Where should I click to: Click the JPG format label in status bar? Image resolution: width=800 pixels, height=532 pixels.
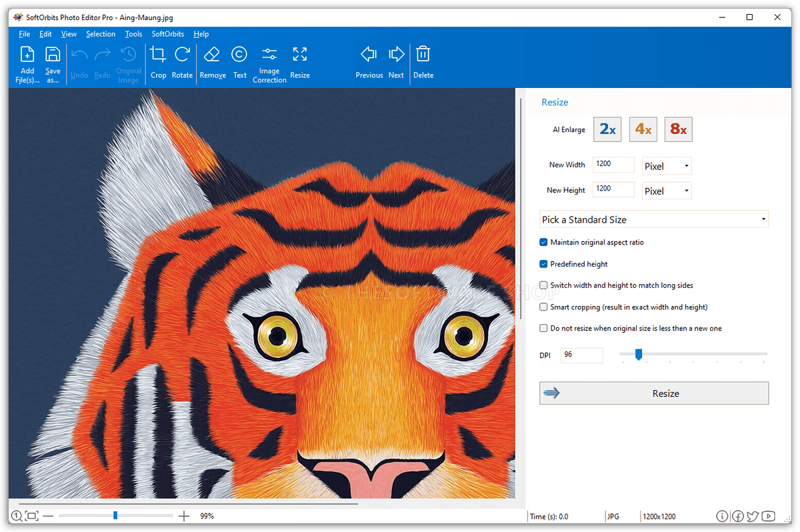coord(613,517)
